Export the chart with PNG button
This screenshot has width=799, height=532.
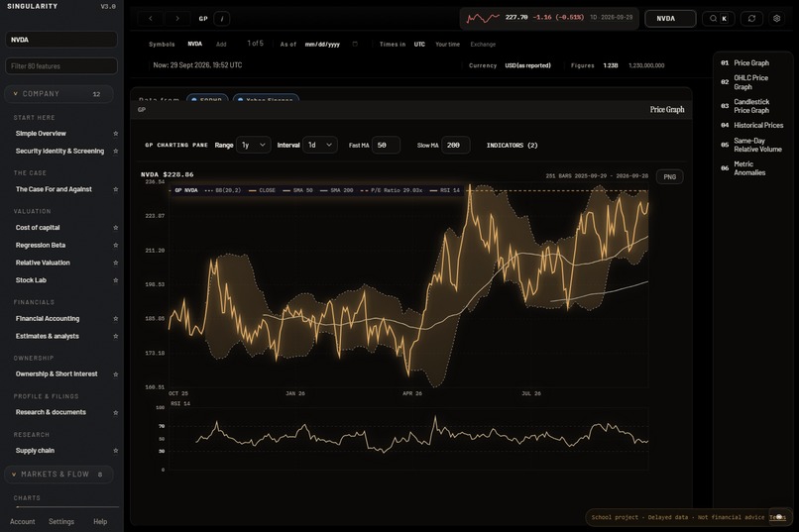pyautogui.click(x=669, y=177)
